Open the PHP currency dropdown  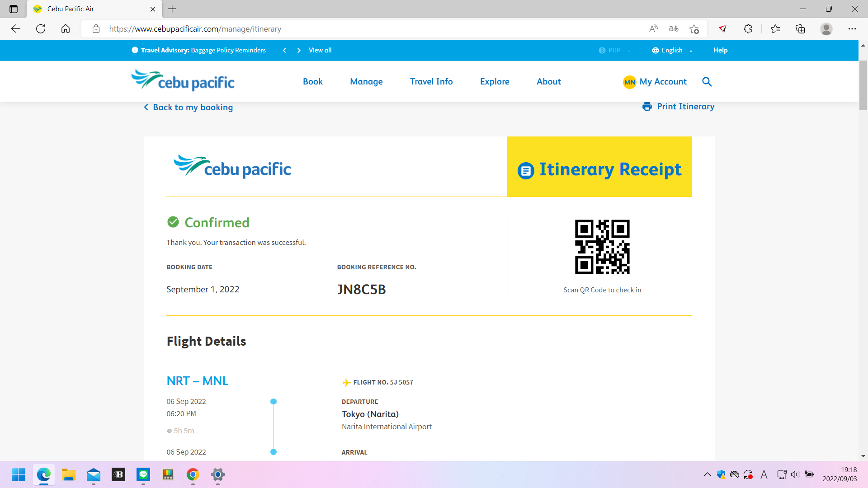[614, 50]
